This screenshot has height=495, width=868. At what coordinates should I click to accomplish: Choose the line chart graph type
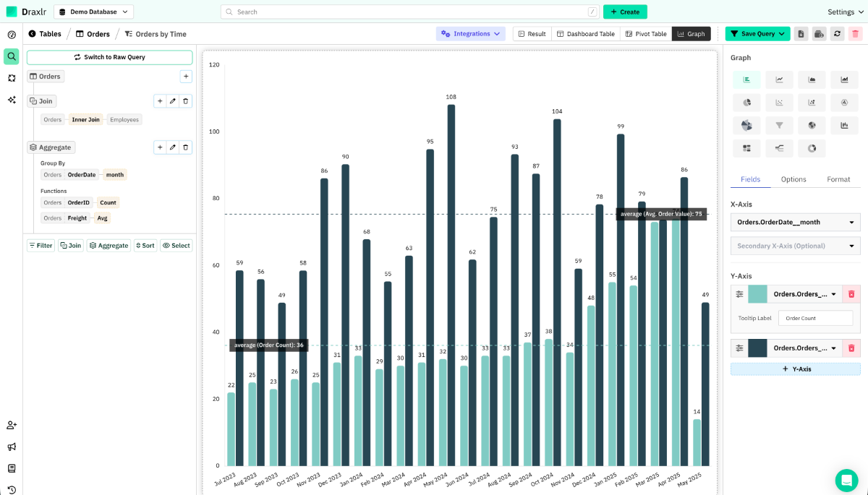click(779, 79)
